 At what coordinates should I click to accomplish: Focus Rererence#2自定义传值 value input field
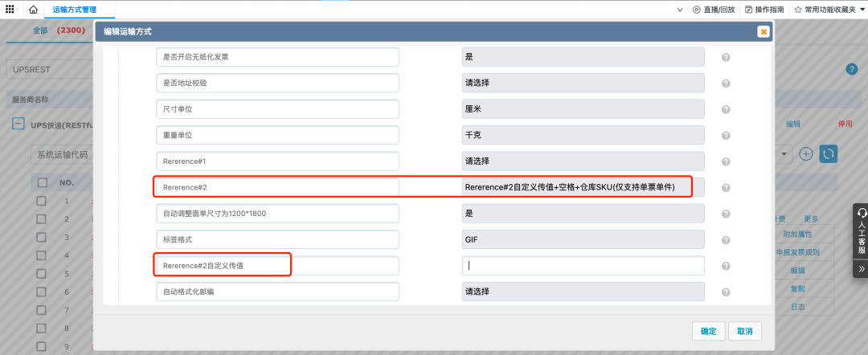(583, 265)
